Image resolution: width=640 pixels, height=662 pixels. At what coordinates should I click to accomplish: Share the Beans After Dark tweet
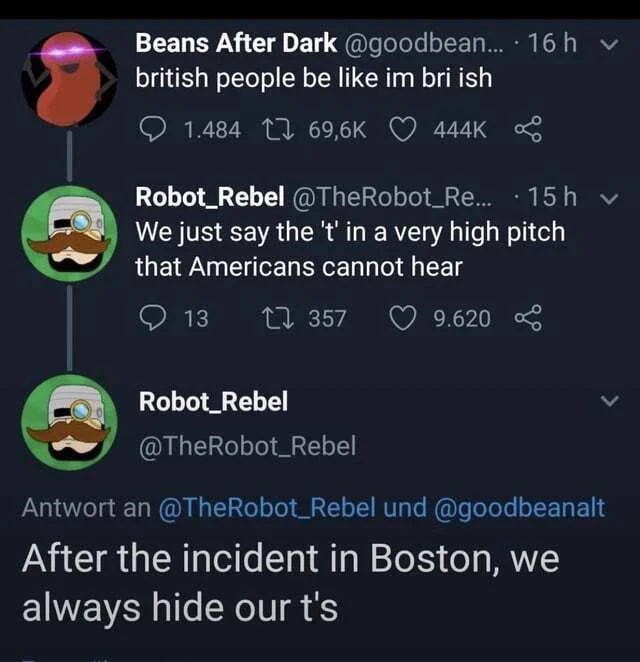[x=528, y=129]
